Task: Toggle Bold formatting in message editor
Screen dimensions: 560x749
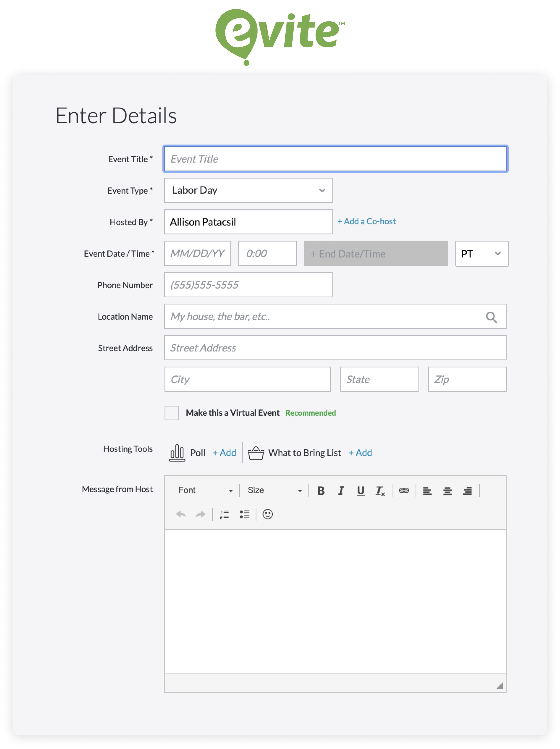Action: 321,491
